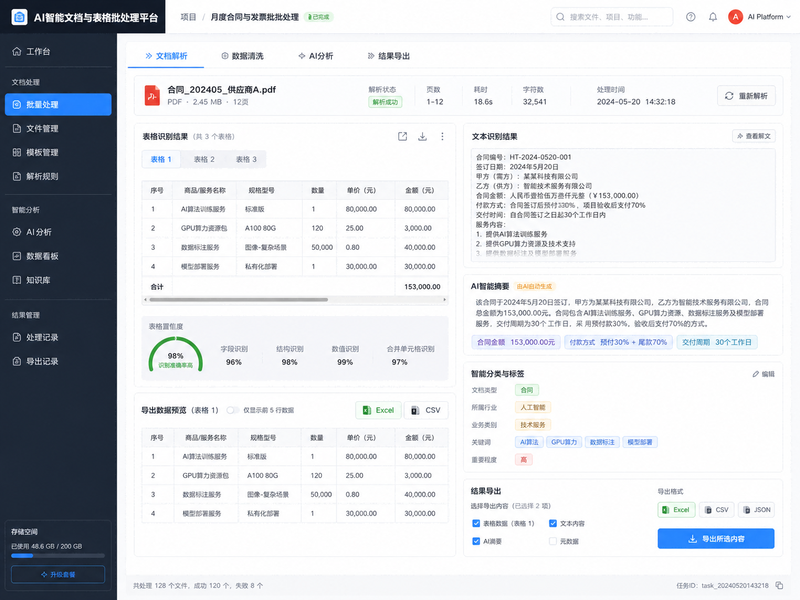This screenshot has width=800, height=600.
Task: Switch to the AI分析 tab
Action: 316,56
